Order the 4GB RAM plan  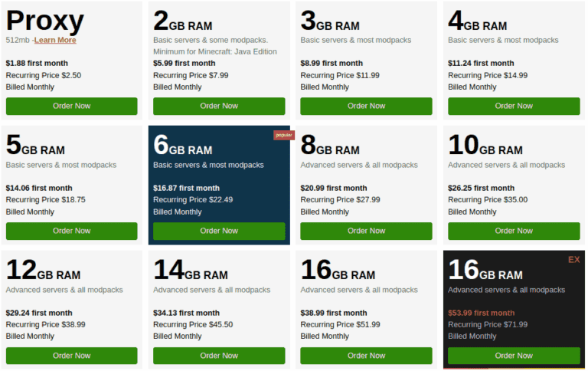tap(514, 107)
